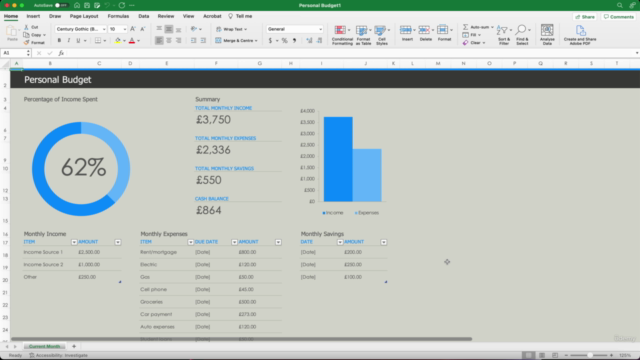Open the Fill dropdown
The width and height of the screenshot is (640, 360).
click(472, 35)
